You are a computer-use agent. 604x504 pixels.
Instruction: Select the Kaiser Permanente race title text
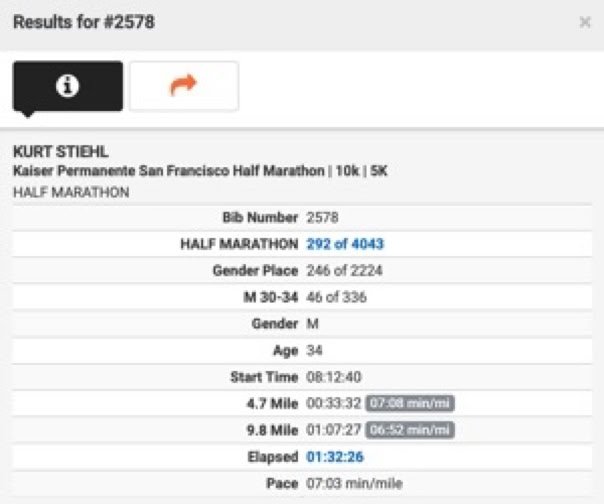(x=200, y=171)
